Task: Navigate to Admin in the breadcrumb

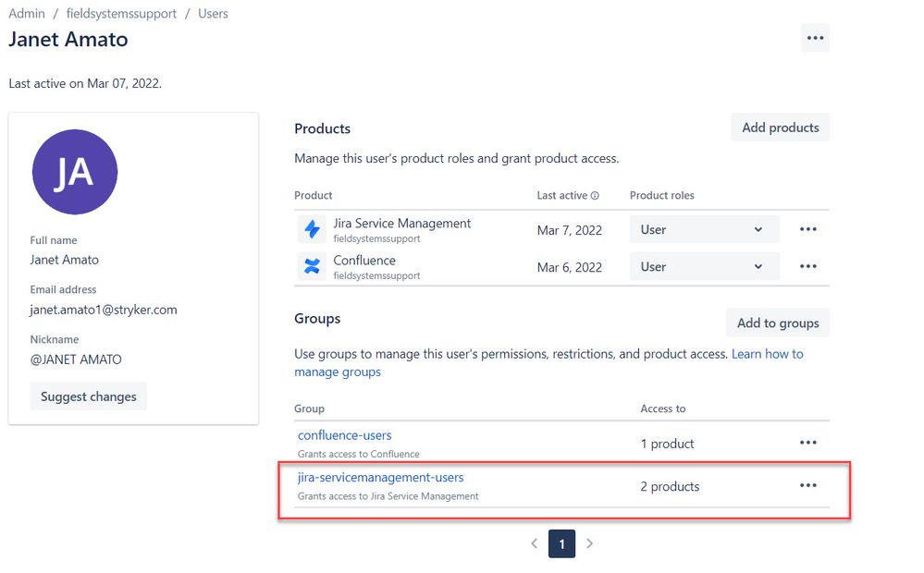Action: (27, 14)
